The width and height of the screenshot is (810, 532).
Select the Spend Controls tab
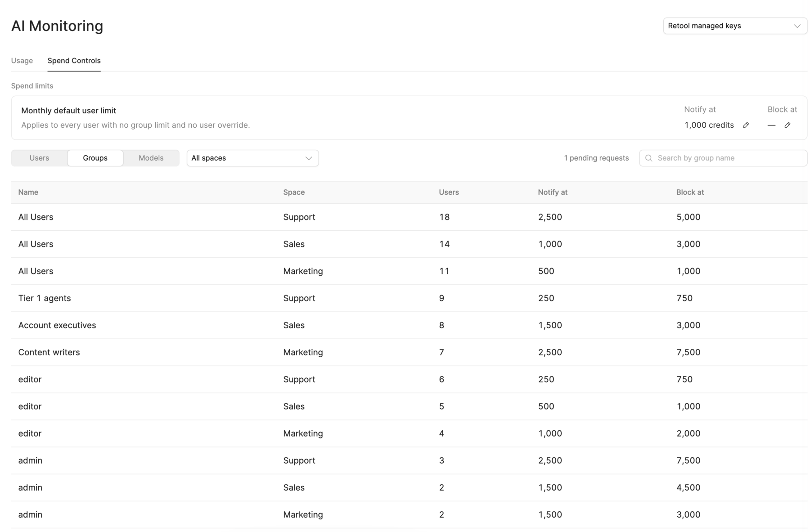(74, 60)
